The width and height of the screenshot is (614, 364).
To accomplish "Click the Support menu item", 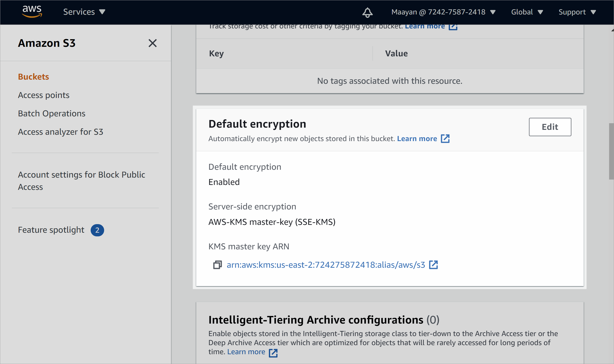I will pos(578,12).
